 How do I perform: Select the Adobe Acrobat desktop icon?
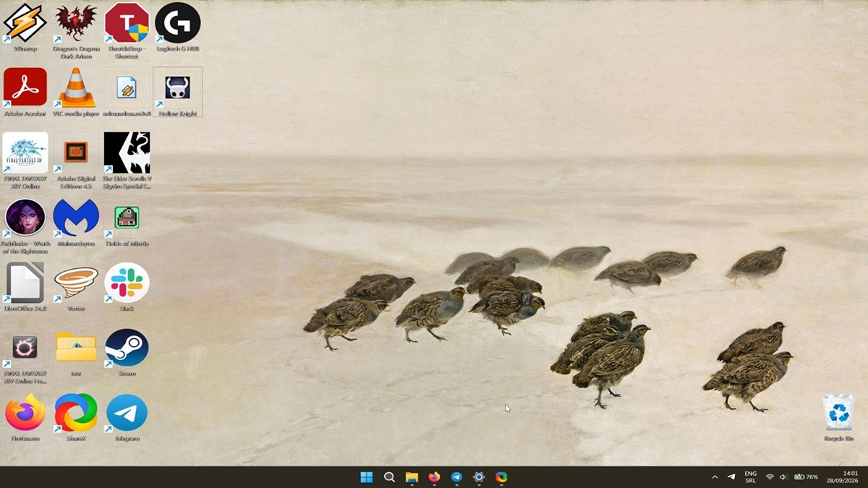point(25,93)
